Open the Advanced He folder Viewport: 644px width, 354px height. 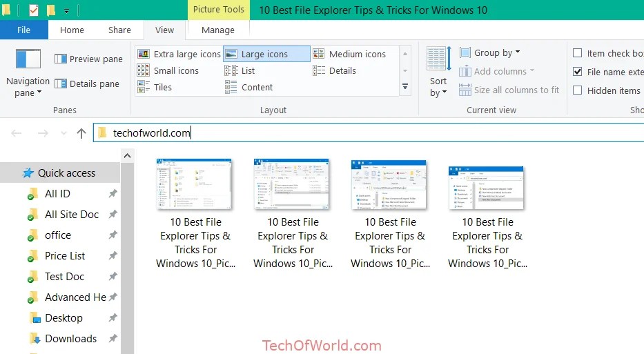pyautogui.click(x=75, y=297)
